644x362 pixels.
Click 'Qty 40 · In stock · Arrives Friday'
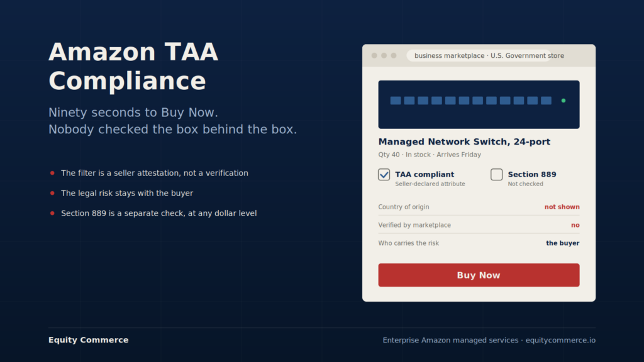[x=430, y=155]
